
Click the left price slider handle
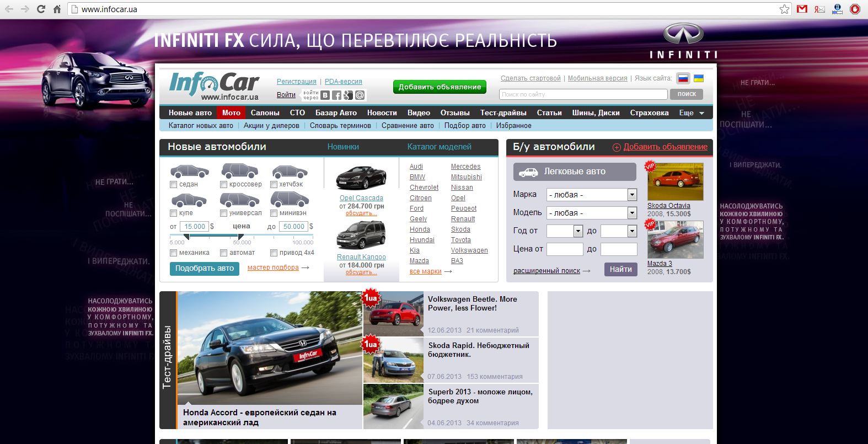[x=186, y=237]
